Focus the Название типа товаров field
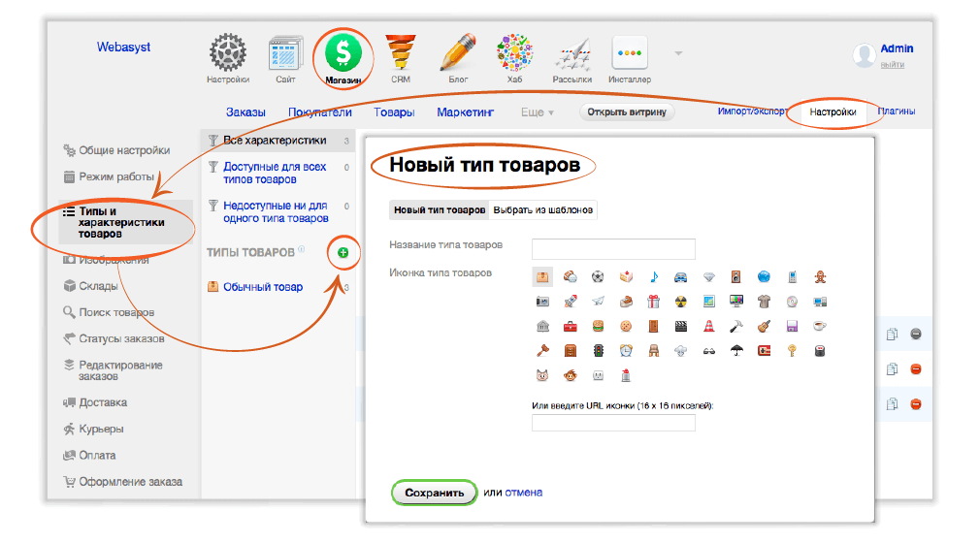The image size is (980, 543). tap(613, 248)
